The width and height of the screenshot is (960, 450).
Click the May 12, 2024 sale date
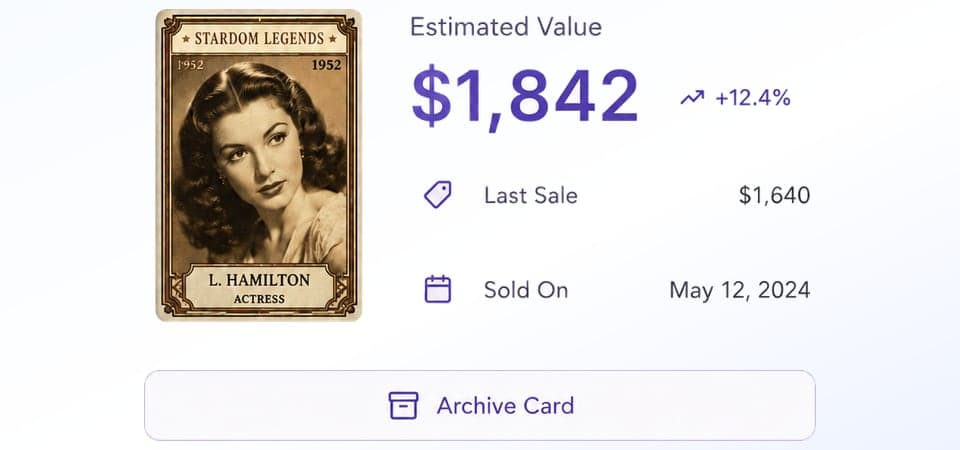[740, 290]
